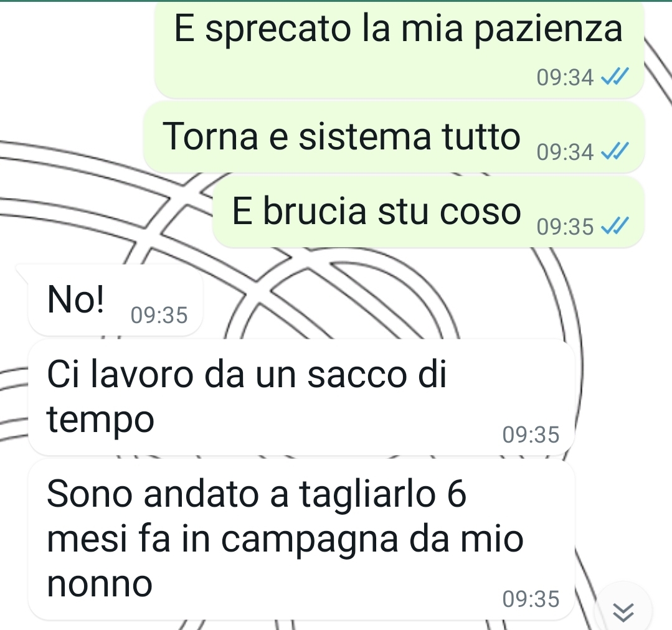This screenshot has width=672, height=630.
Task: Tap blue read ticks on 'E sprecato la mia pazienza'
Action: (x=615, y=77)
